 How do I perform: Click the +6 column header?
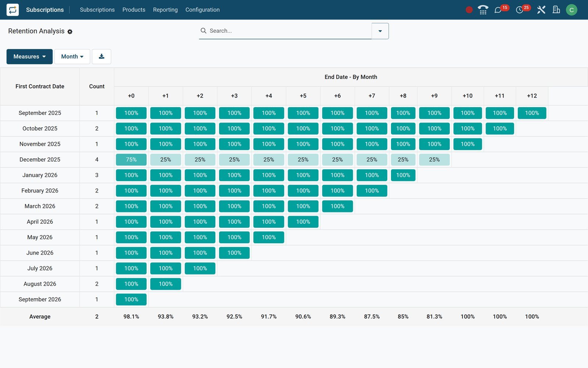click(337, 96)
